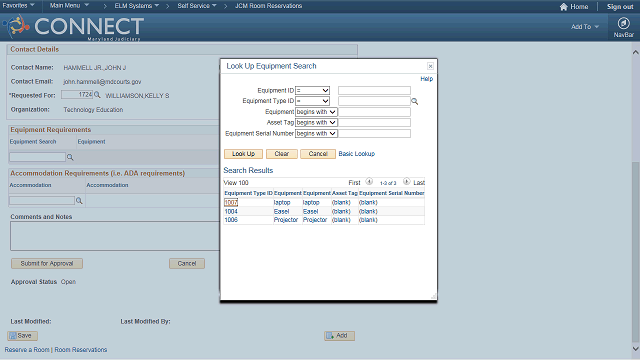This screenshot has width=640, height=360.
Task: Click JCM Room Reservations breadcrumb
Action: tap(268, 6)
